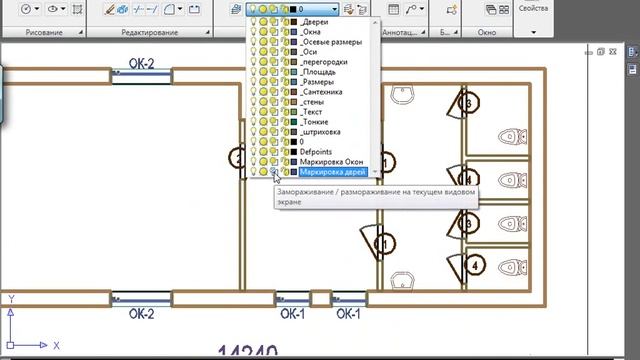Freeze the _Оси layer in viewport
Viewport: 640px width, 360px height.
point(273,52)
